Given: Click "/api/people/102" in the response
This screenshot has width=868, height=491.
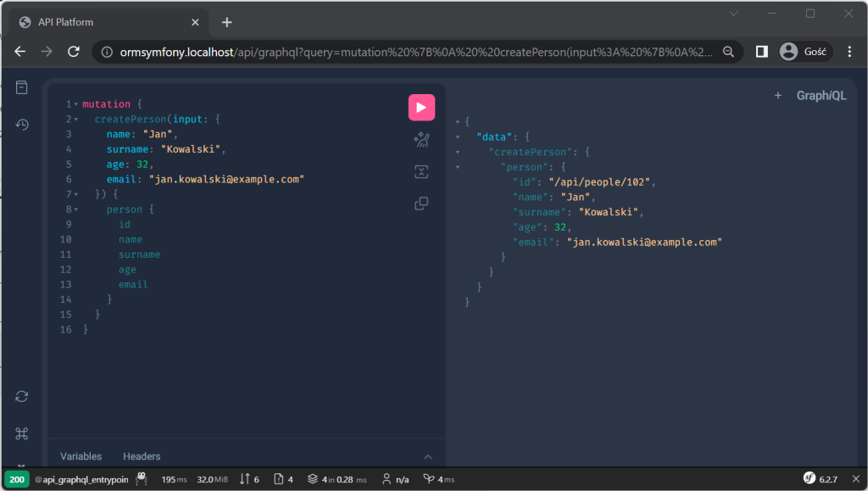Looking at the screenshot, I should tap(599, 182).
